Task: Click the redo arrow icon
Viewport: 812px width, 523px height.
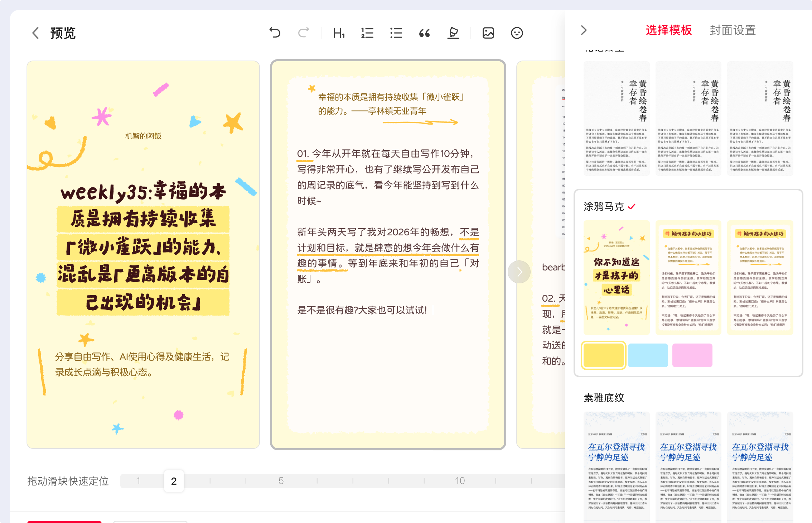Action: pos(303,33)
